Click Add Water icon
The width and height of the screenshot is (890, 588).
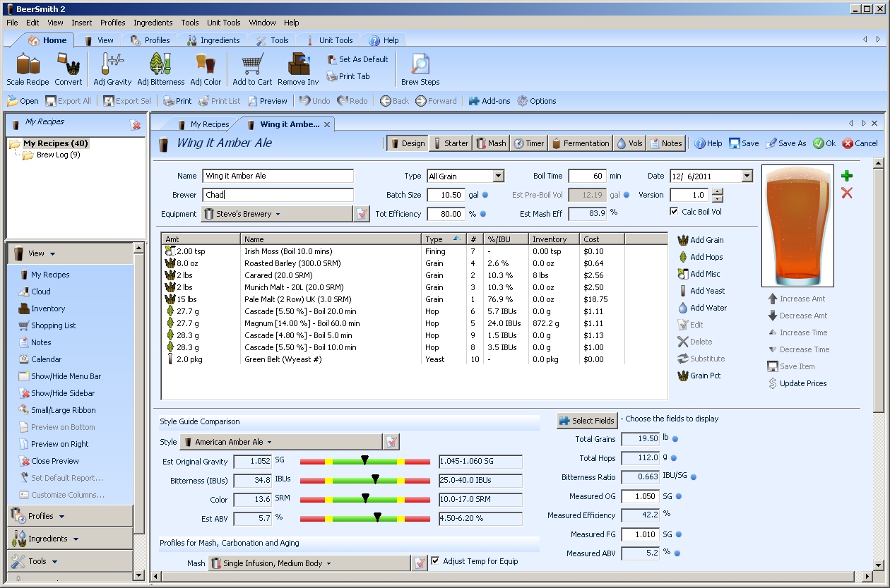pyautogui.click(x=682, y=308)
